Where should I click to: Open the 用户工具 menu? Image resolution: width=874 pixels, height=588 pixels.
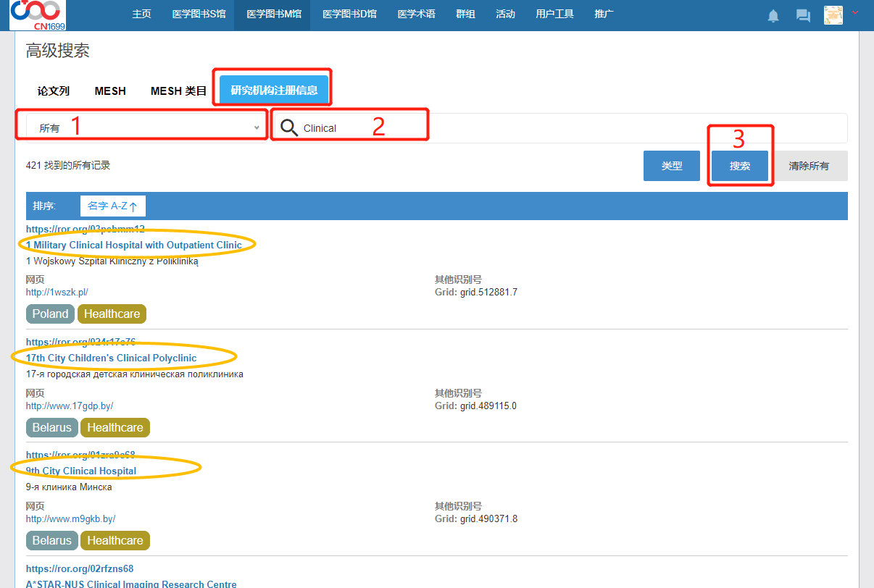554,14
